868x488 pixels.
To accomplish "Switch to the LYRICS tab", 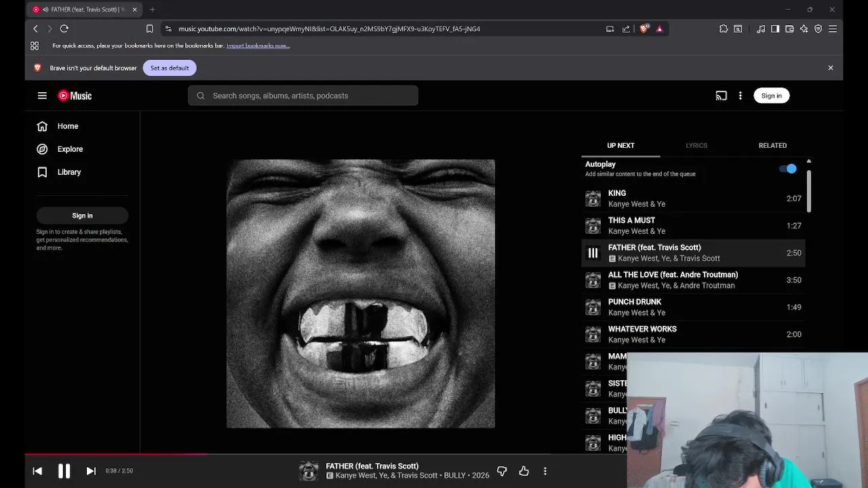I will (696, 145).
